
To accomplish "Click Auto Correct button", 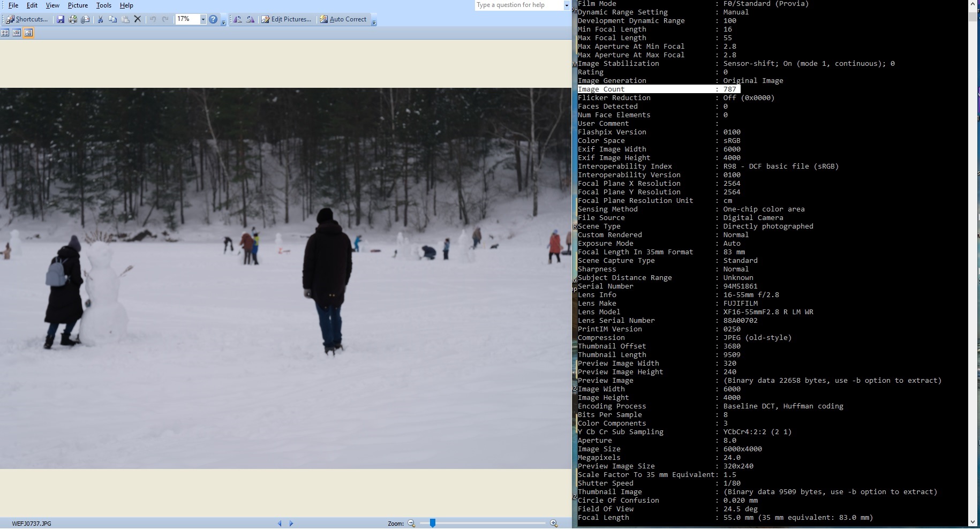I will point(343,19).
